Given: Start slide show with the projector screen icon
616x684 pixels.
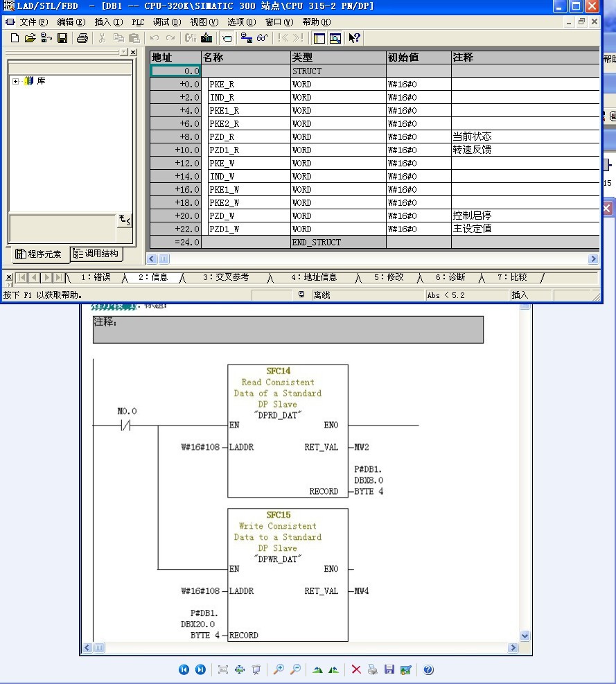Looking at the screenshot, I should pos(256,669).
